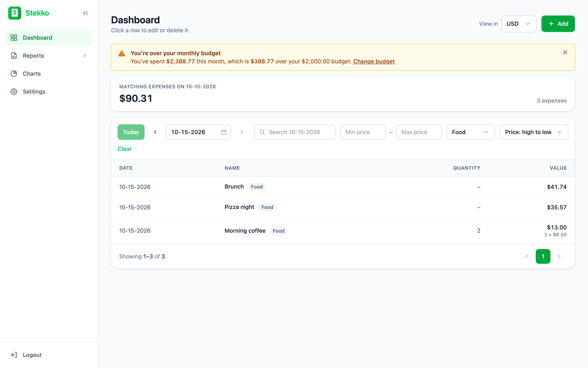Open Dashboard in the sidebar menu

[x=49, y=37]
